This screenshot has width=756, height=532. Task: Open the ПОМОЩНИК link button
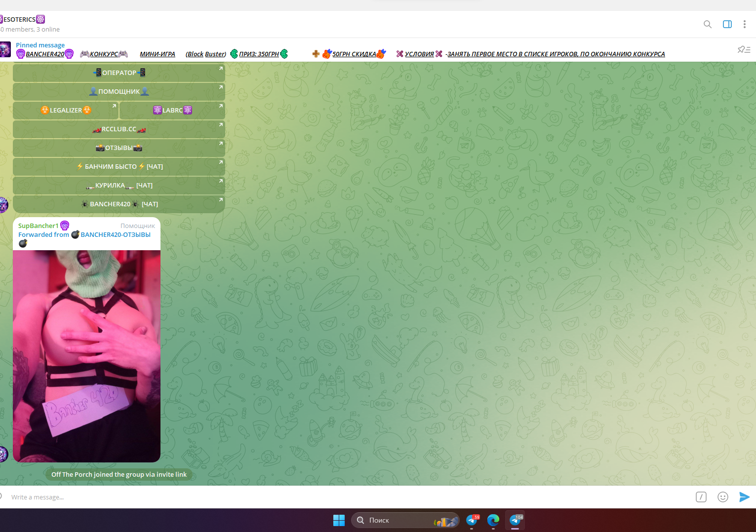click(119, 91)
